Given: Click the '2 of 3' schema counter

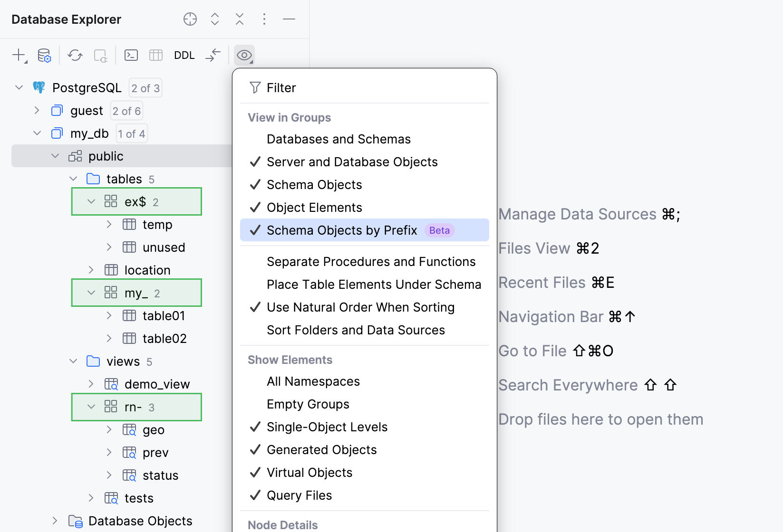Looking at the screenshot, I should [145, 88].
